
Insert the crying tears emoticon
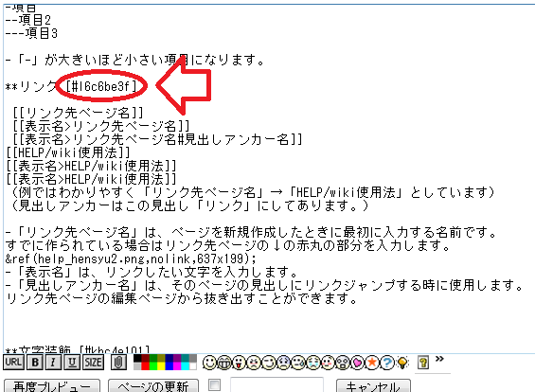pos(313,363)
